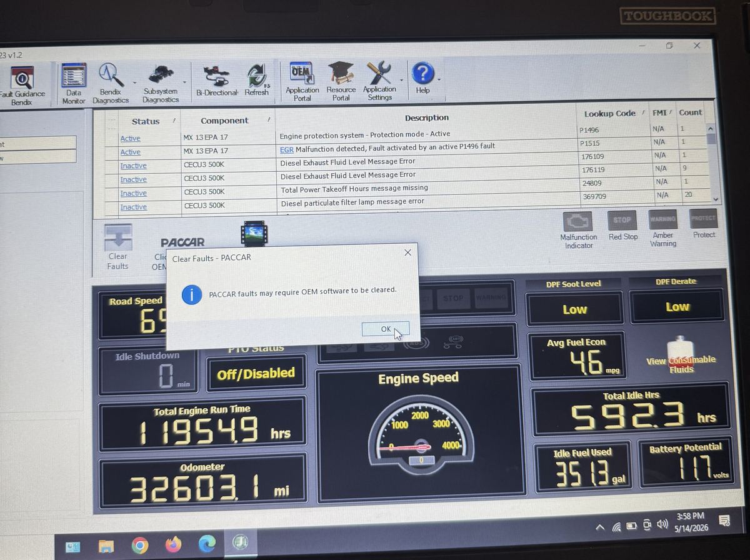Screen dimensions: 750x560
Task: Show hidden system tray icons
Action: (x=599, y=528)
